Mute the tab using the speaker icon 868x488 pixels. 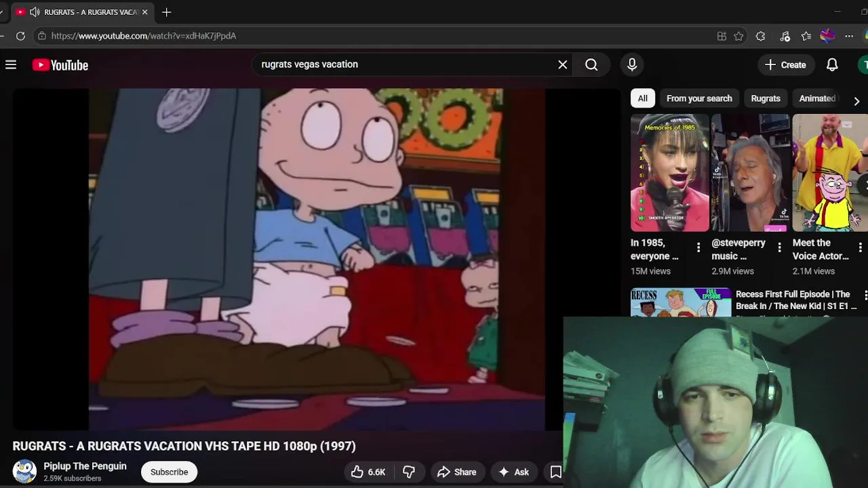(x=35, y=12)
